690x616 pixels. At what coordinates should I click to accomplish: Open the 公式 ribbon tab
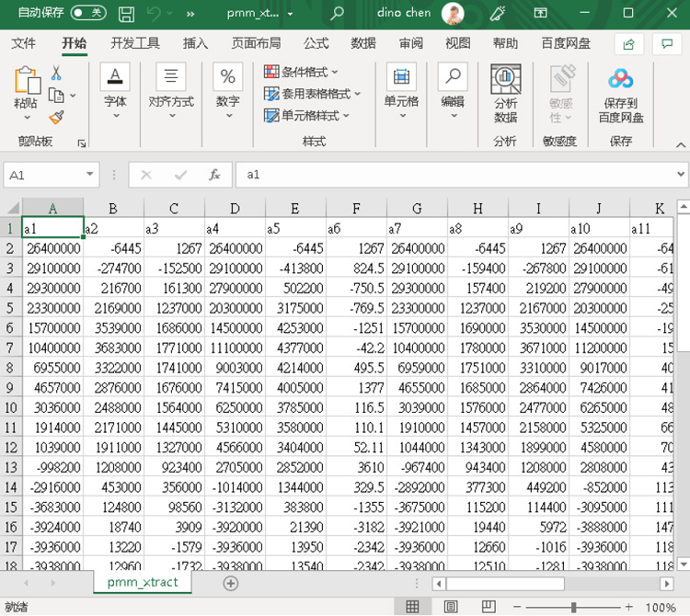[x=316, y=43]
